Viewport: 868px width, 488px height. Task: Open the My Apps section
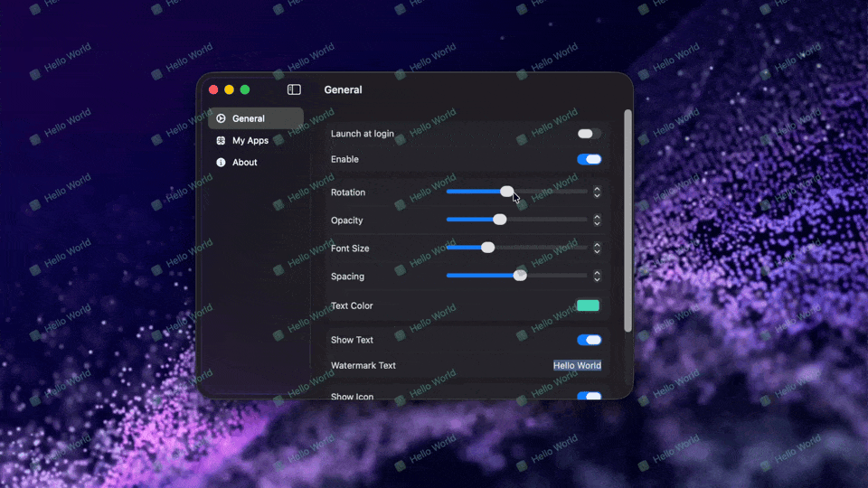pos(250,141)
